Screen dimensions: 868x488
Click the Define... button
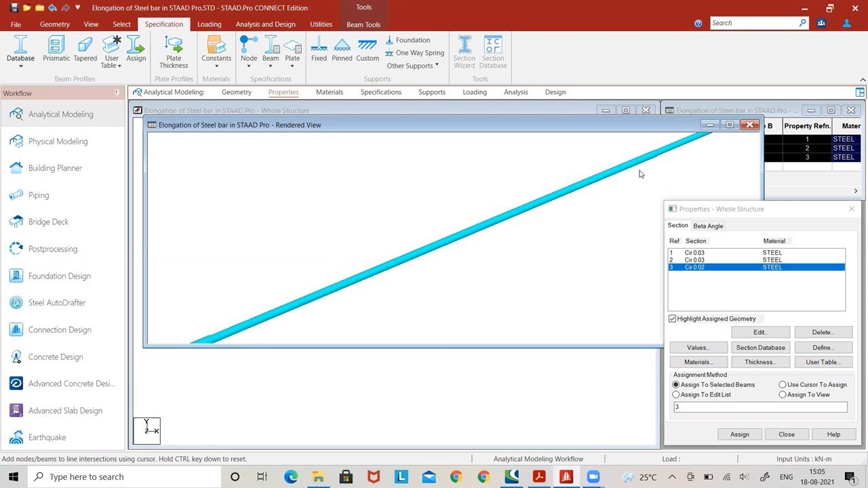click(x=823, y=347)
